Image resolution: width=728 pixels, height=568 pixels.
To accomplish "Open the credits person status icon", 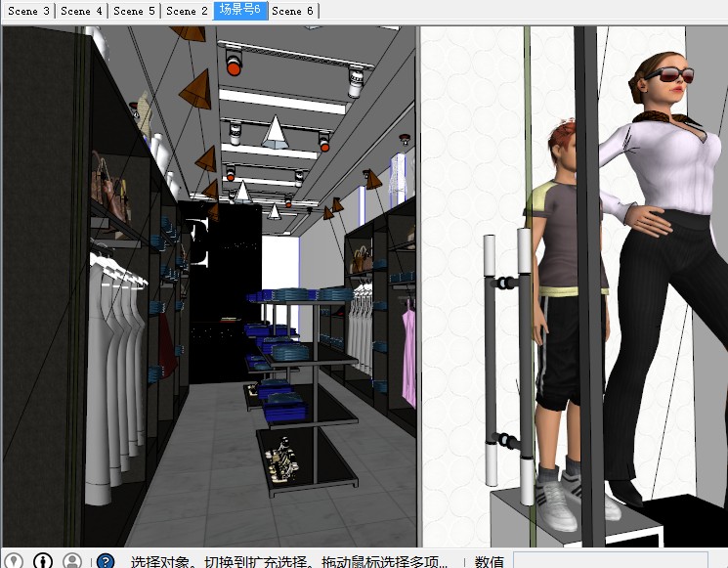I will tap(43, 560).
